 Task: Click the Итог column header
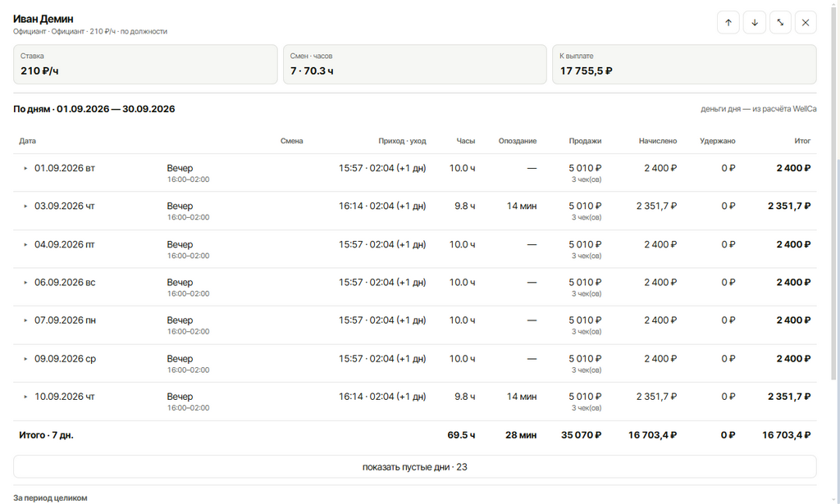802,141
